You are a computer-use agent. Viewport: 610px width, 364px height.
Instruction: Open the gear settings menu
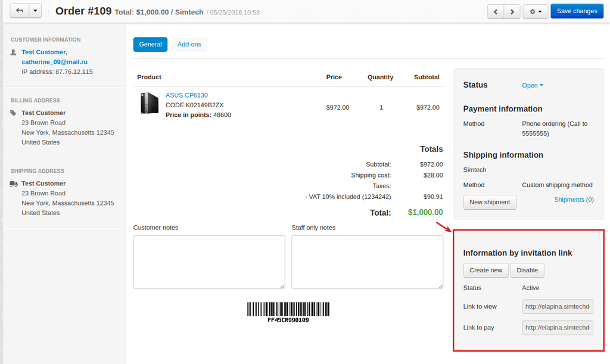(531, 11)
